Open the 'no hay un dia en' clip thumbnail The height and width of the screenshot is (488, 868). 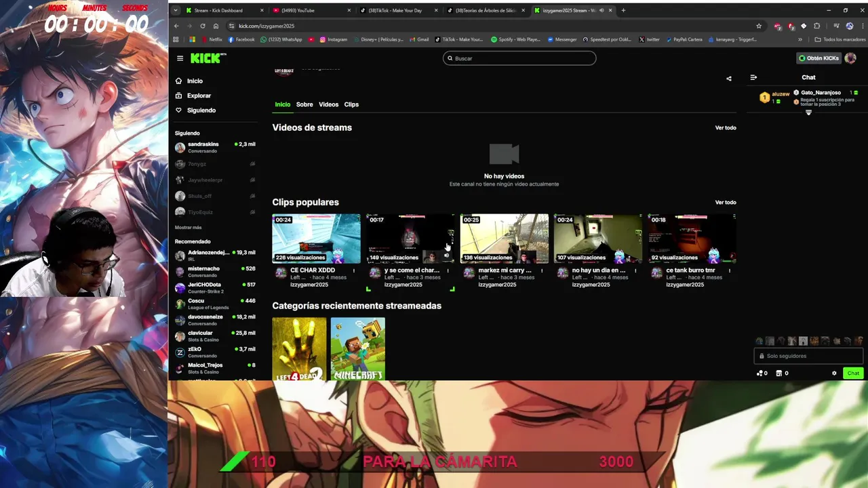coord(598,239)
